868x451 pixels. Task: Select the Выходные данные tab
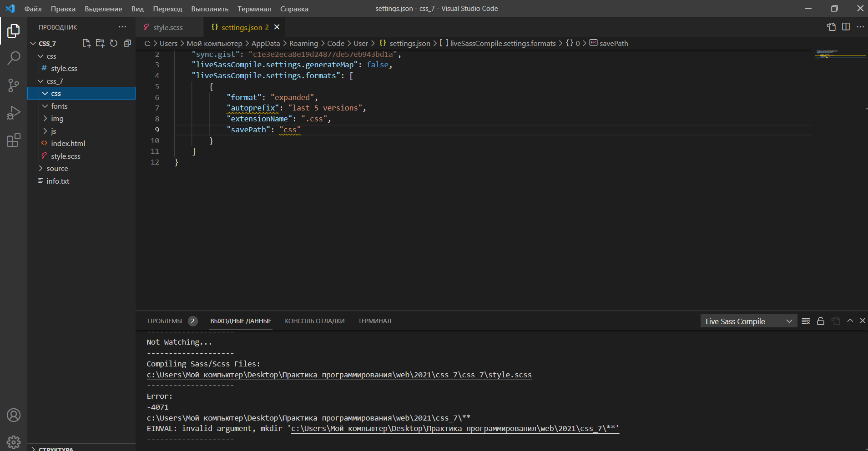point(241,321)
